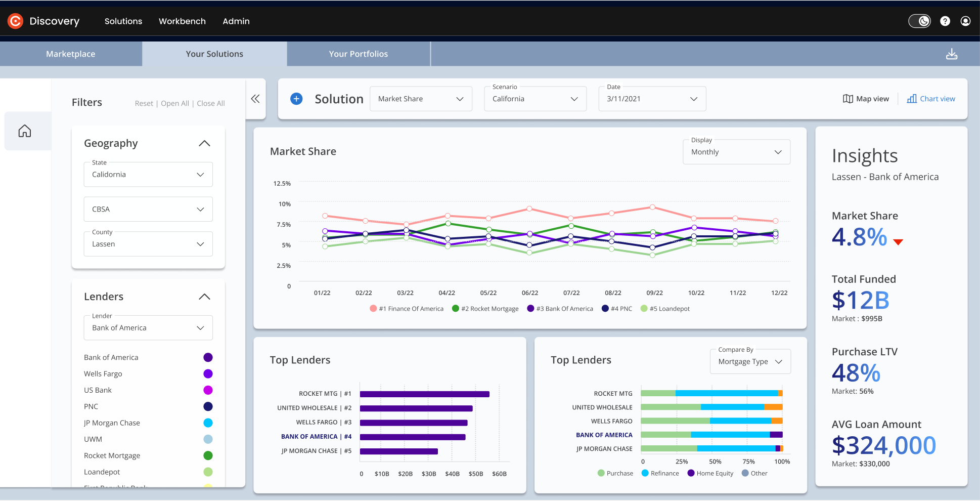Open the Display Monthly dropdown
This screenshot has width=980, height=501.
736,152
